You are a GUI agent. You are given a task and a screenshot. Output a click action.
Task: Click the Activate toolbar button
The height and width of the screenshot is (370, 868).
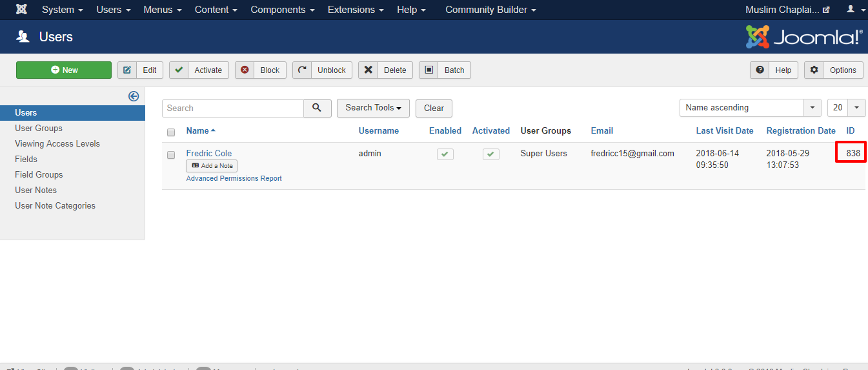199,70
